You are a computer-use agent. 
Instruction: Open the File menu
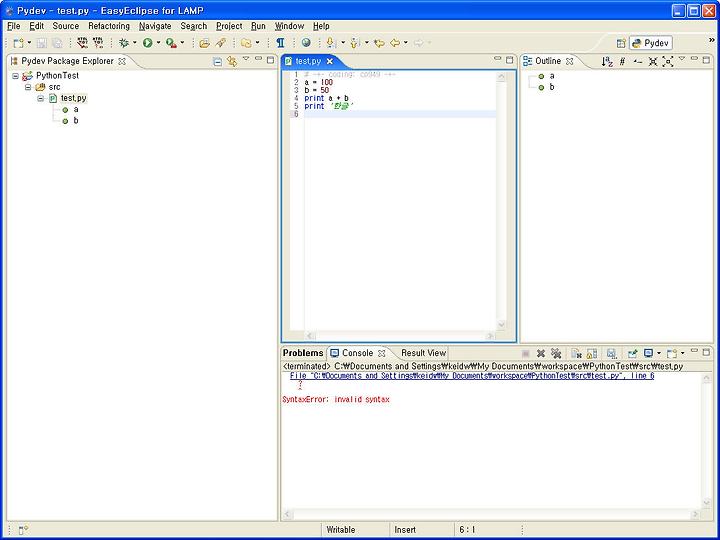click(14, 26)
